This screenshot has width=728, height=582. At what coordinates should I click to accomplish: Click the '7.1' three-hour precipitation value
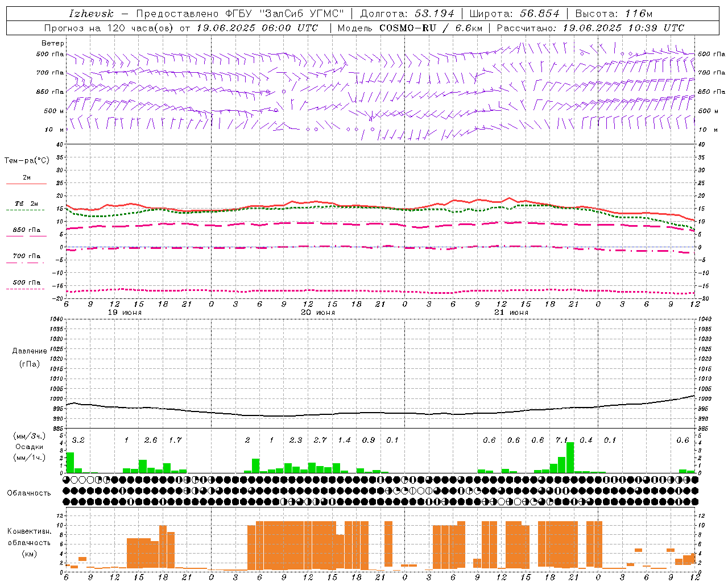562,440
